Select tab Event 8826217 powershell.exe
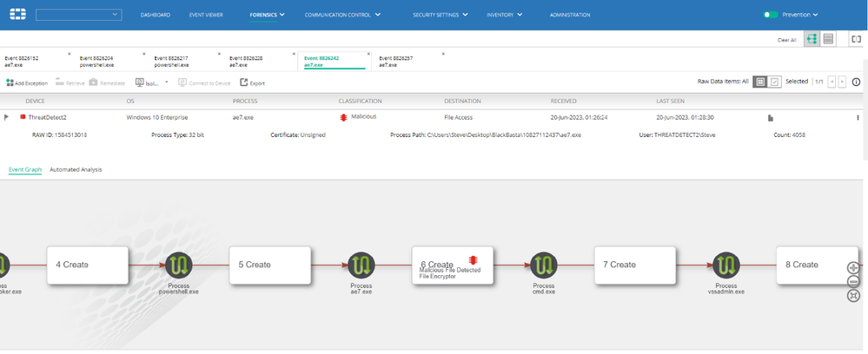 click(172, 61)
